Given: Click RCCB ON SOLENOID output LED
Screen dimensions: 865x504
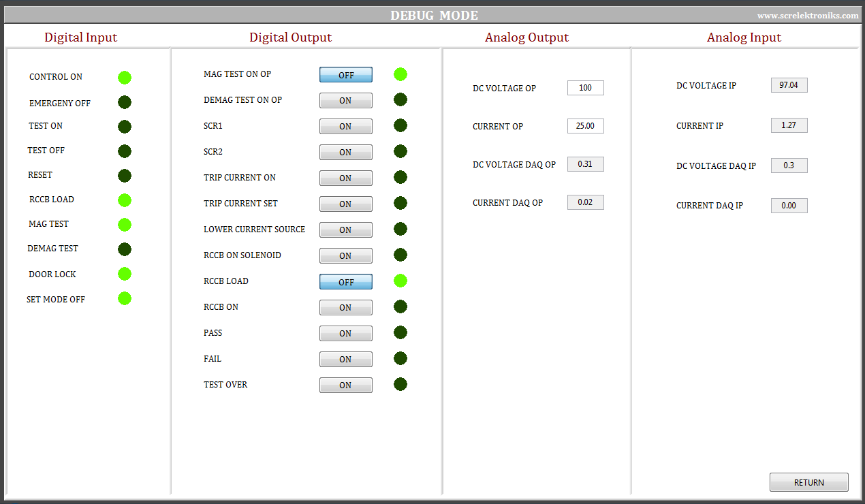Looking at the screenshot, I should pos(400,255).
